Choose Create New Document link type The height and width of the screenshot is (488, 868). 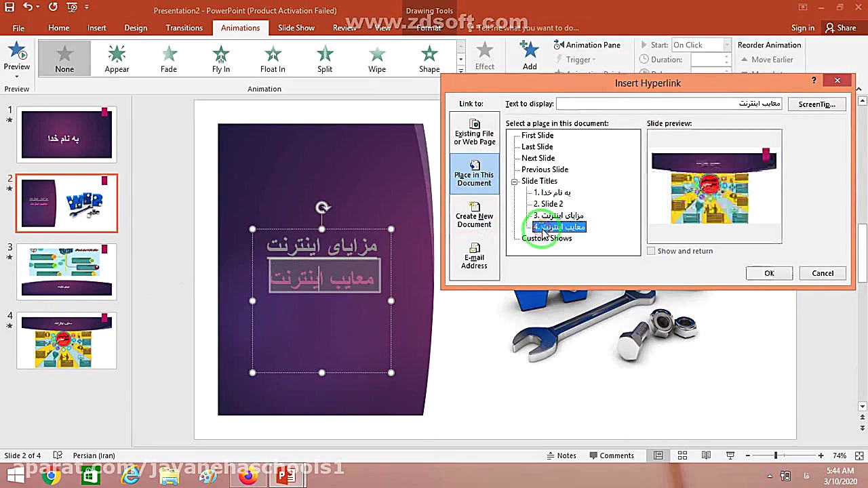[474, 216]
